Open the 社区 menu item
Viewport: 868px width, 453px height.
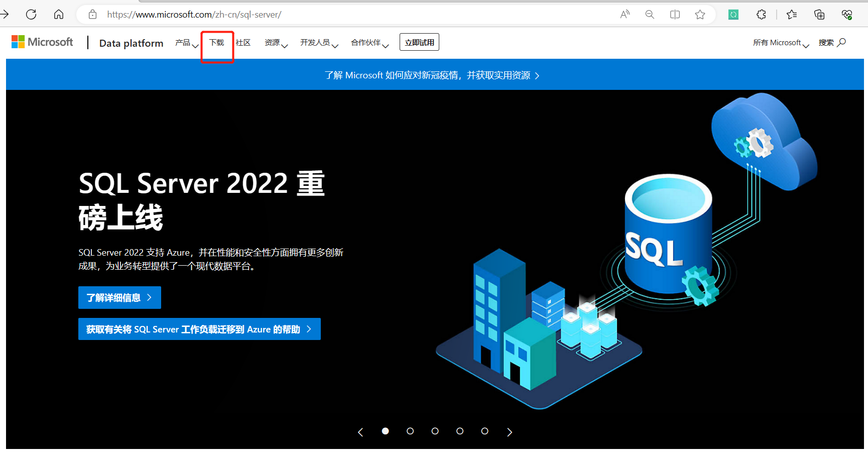pyautogui.click(x=243, y=43)
